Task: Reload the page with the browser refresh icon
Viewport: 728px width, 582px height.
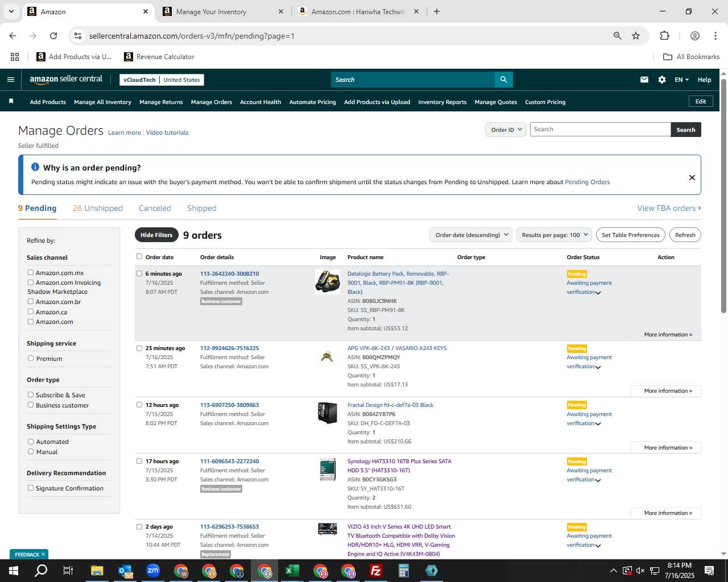Action: pyautogui.click(x=53, y=36)
